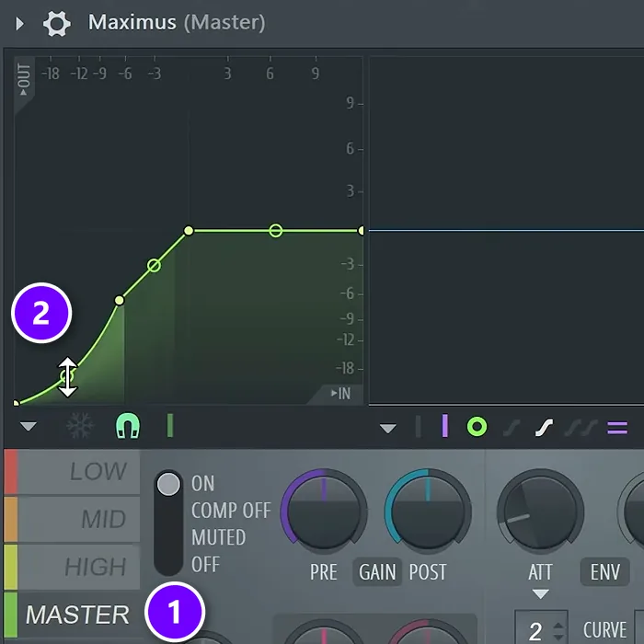The height and width of the screenshot is (644, 644).
Task: Set band switch to ON
Action: [202, 484]
